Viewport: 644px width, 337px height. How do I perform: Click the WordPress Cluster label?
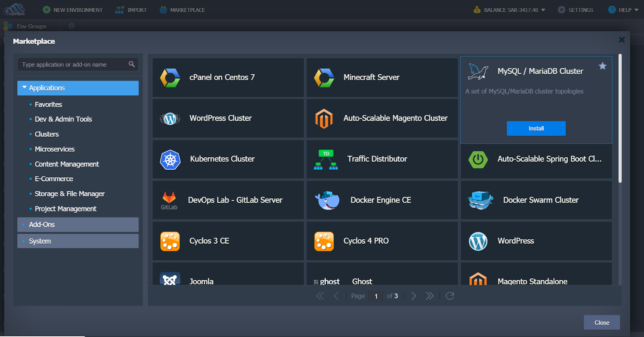221,118
